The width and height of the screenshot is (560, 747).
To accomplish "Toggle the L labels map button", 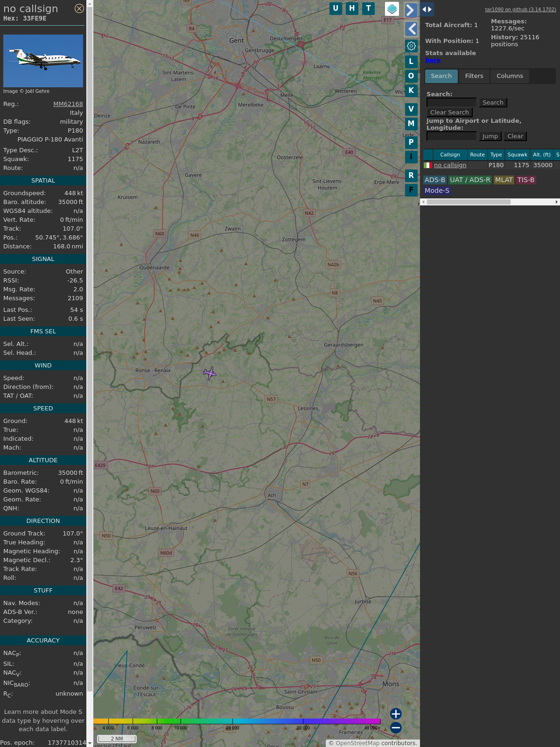I will 411,62.
